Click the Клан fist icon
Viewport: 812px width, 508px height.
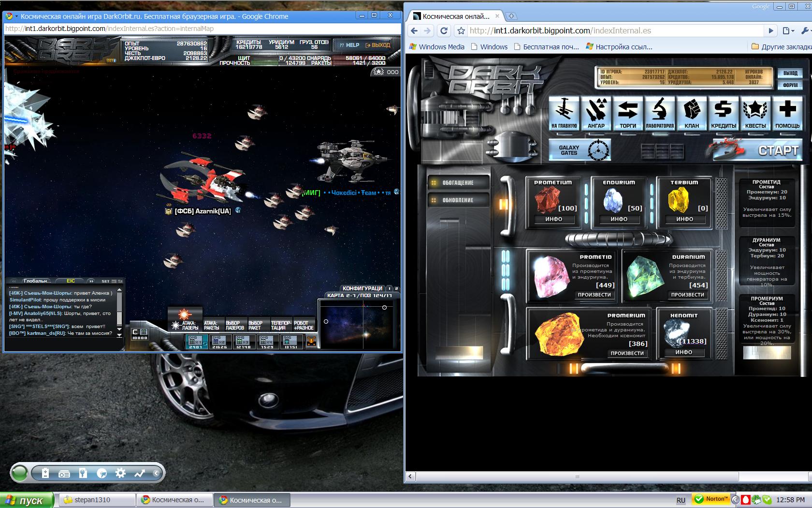pyautogui.click(x=692, y=113)
